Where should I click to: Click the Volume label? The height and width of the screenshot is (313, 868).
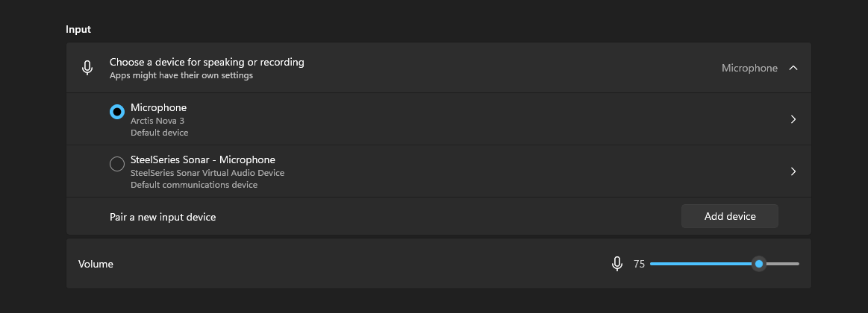(x=96, y=264)
